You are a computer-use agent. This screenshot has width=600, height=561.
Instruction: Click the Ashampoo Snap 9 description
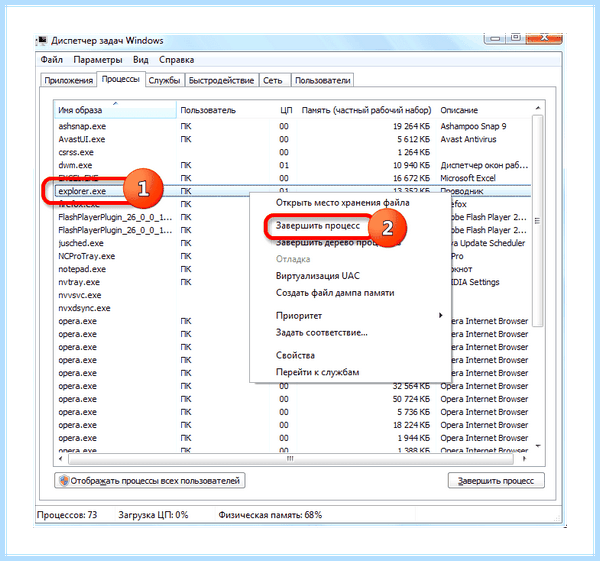click(x=473, y=126)
